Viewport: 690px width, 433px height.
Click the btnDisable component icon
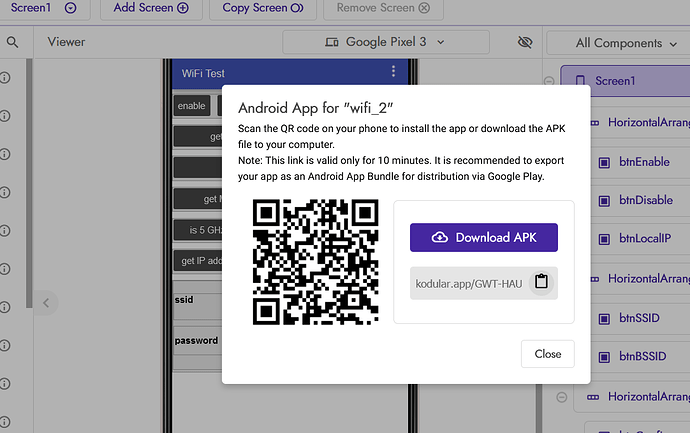coord(604,201)
